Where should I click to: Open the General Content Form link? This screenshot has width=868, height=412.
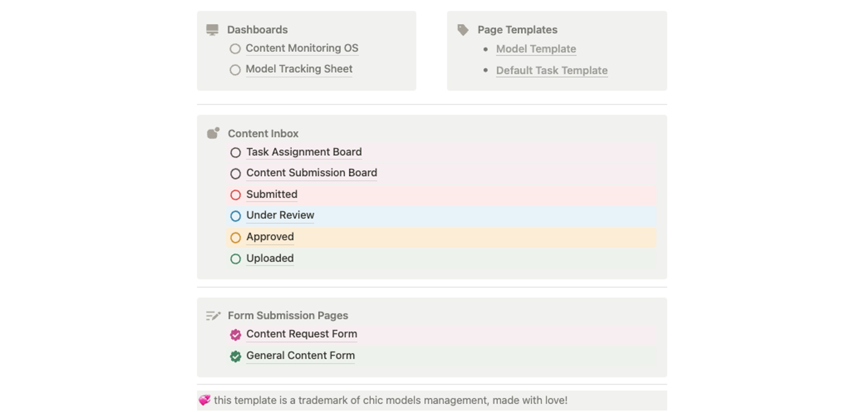coord(300,356)
